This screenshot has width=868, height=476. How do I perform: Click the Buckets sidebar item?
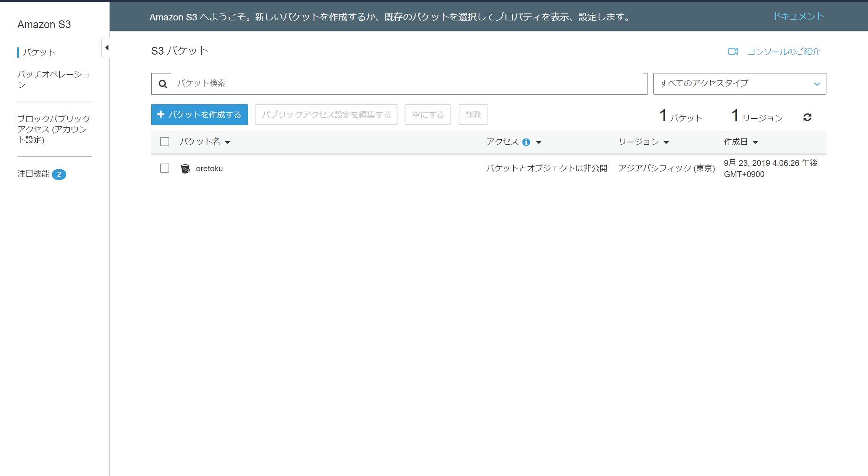[39, 52]
